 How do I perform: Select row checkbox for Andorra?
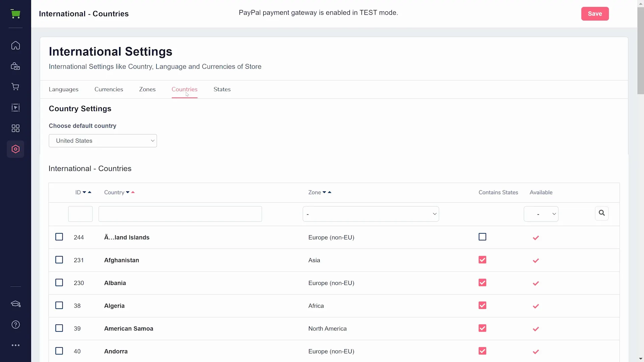[x=59, y=351]
